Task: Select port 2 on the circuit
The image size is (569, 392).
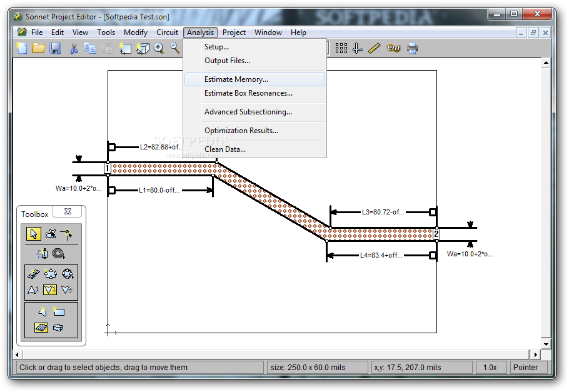Action: [x=436, y=234]
